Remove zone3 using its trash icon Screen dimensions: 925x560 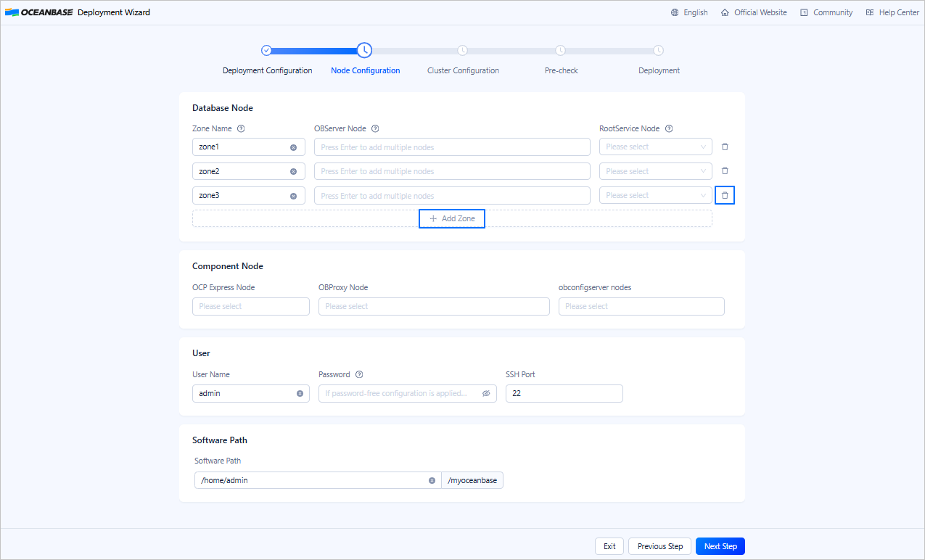tap(725, 195)
